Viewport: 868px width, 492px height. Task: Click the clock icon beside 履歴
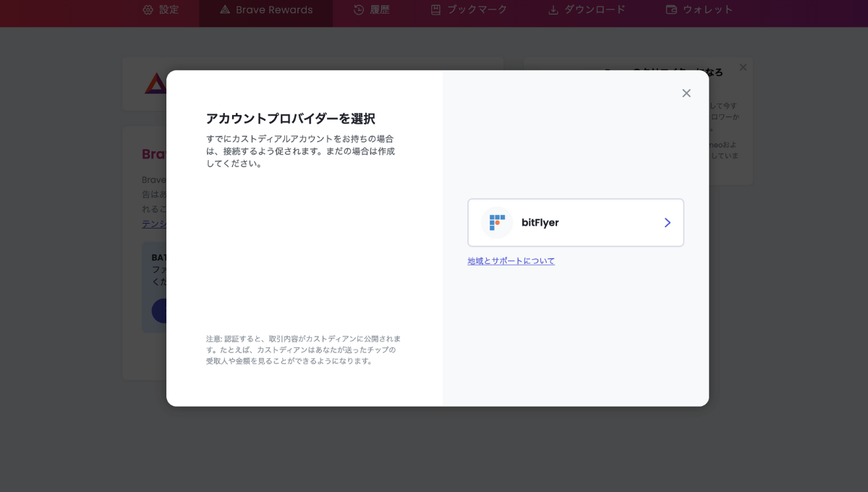359,10
